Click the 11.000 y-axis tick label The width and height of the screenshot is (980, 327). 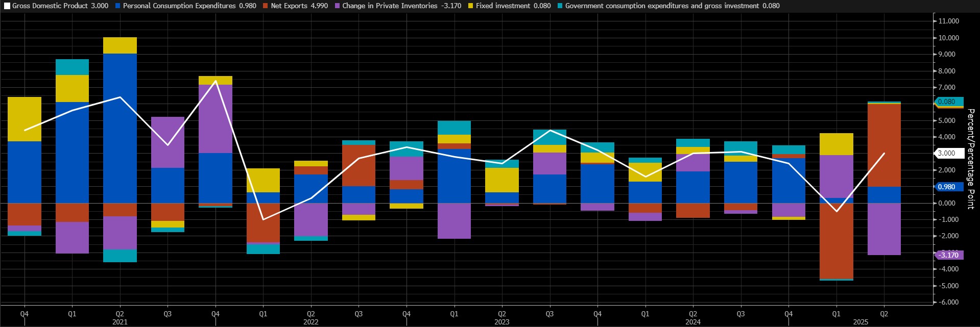948,21
